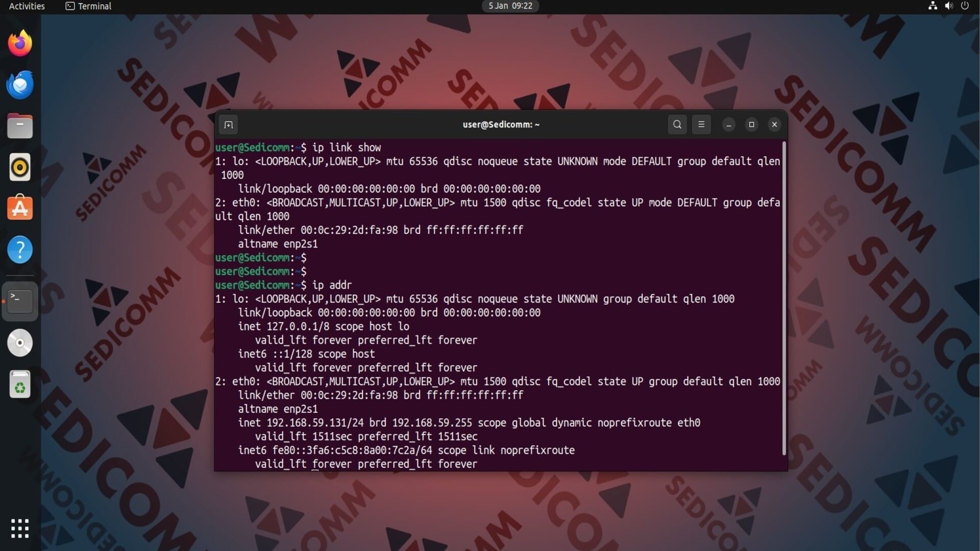
Task: Click the disc drive icon in dock
Action: click(20, 343)
